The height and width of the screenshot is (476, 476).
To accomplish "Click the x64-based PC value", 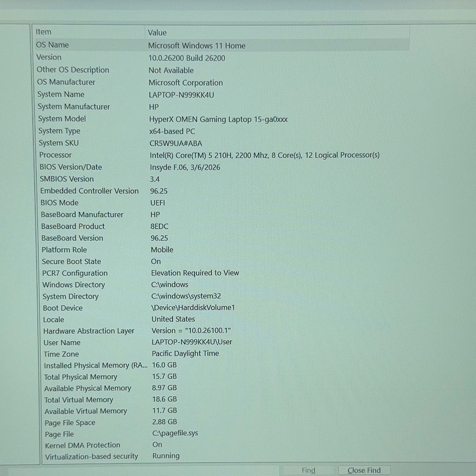I will (x=172, y=131).
